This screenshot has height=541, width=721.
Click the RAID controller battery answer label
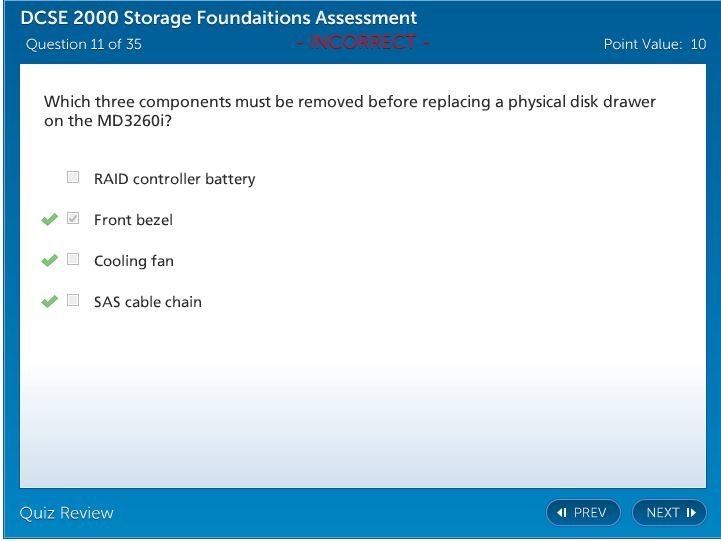[174, 180]
